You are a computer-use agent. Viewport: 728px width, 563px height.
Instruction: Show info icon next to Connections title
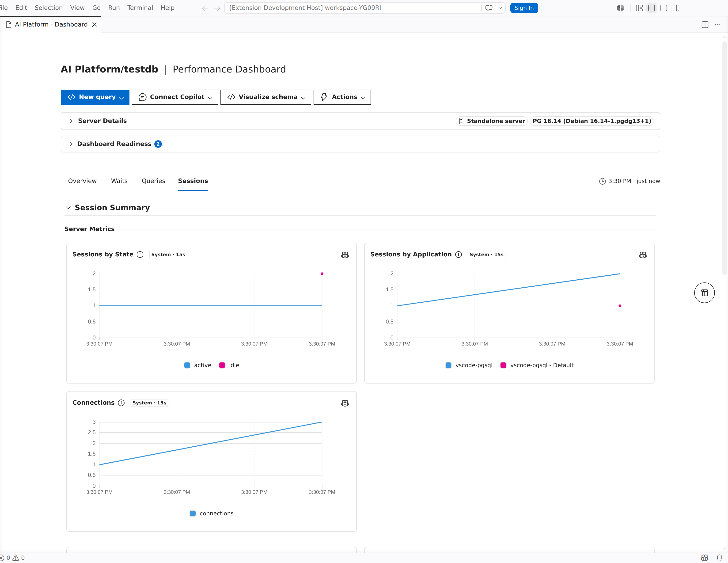click(x=121, y=403)
